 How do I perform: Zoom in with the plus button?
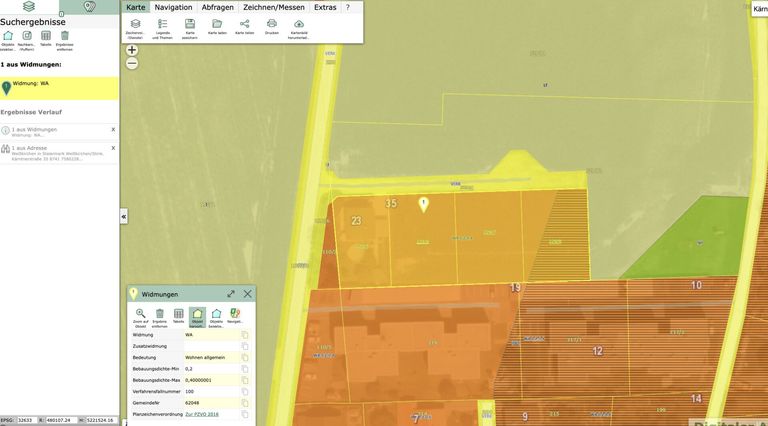(132, 50)
